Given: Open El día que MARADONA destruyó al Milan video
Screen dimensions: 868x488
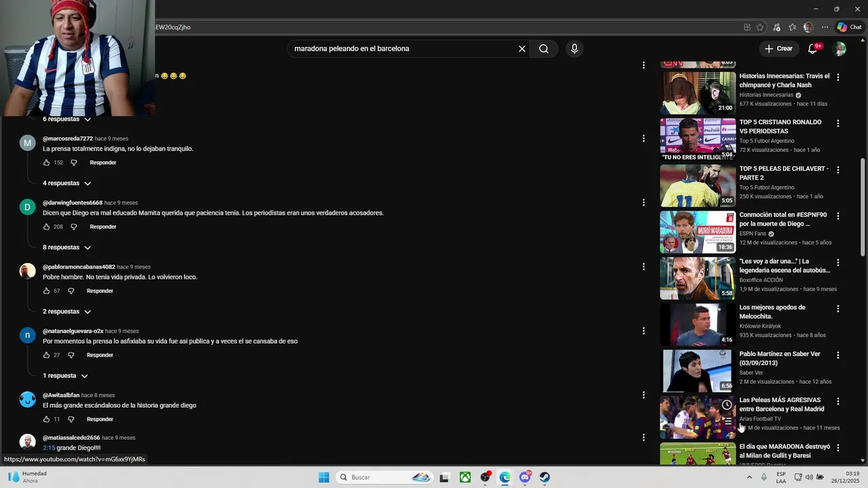Looking at the screenshot, I should 784,451.
